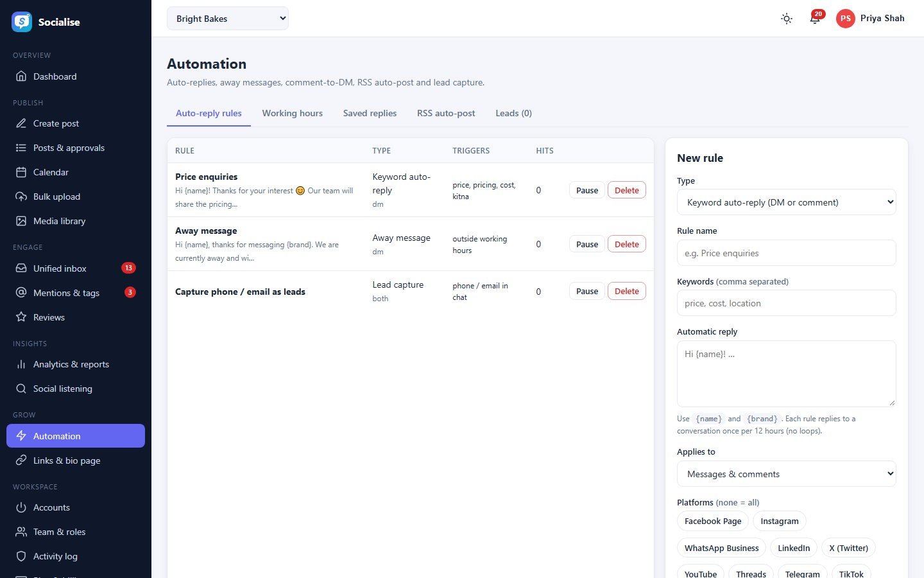
Task: Click the Reviews star icon
Action: [x=21, y=317]
